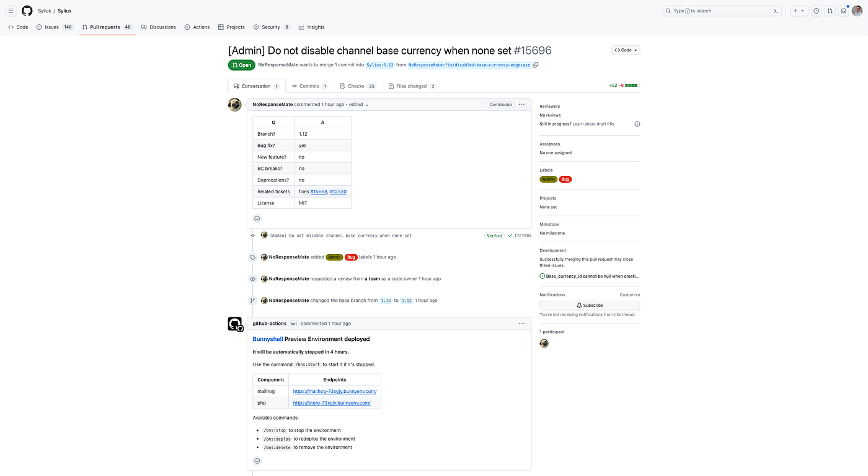Open related ticket #15668
Image resolution: width=868 pixels, height=476 pixels.
tap(319, 192)
